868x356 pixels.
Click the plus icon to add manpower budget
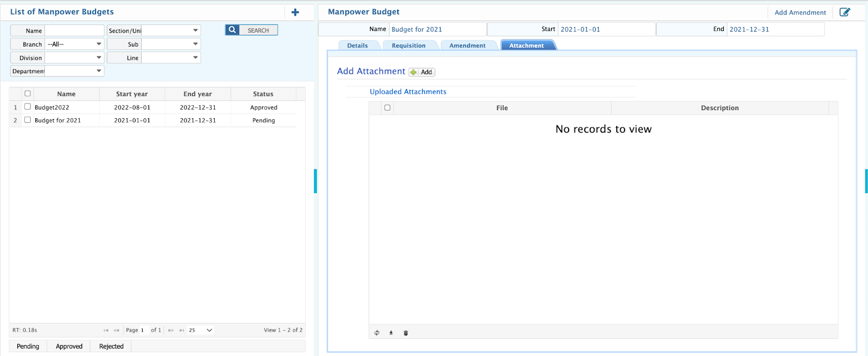coord(295,12)
